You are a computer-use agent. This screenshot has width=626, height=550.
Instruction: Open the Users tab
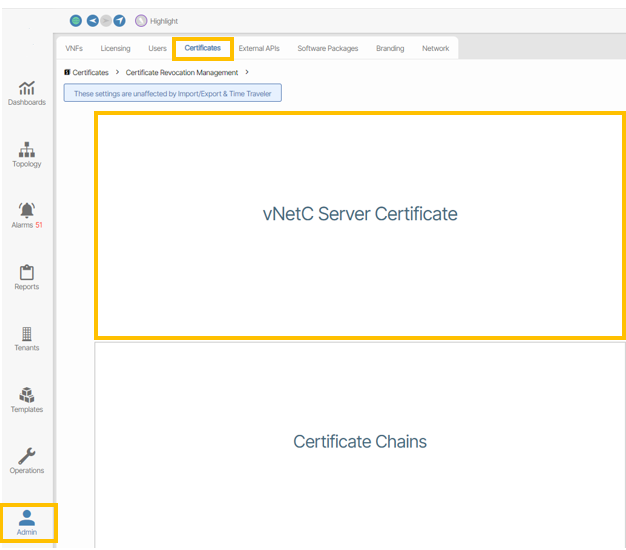(157, 48)
